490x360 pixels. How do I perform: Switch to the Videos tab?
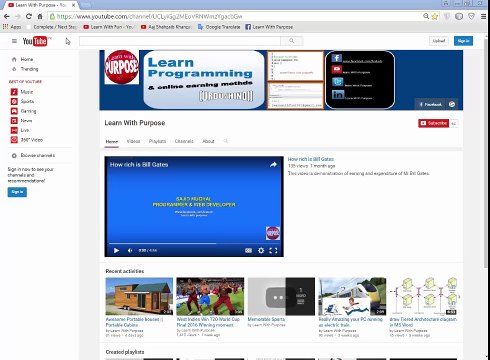[133, 141]
